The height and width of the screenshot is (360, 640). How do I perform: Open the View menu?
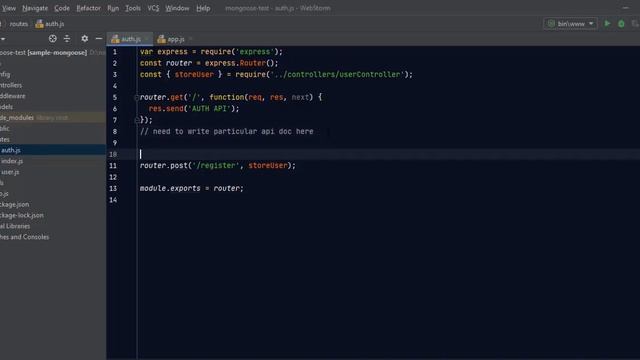click(9, 8)
